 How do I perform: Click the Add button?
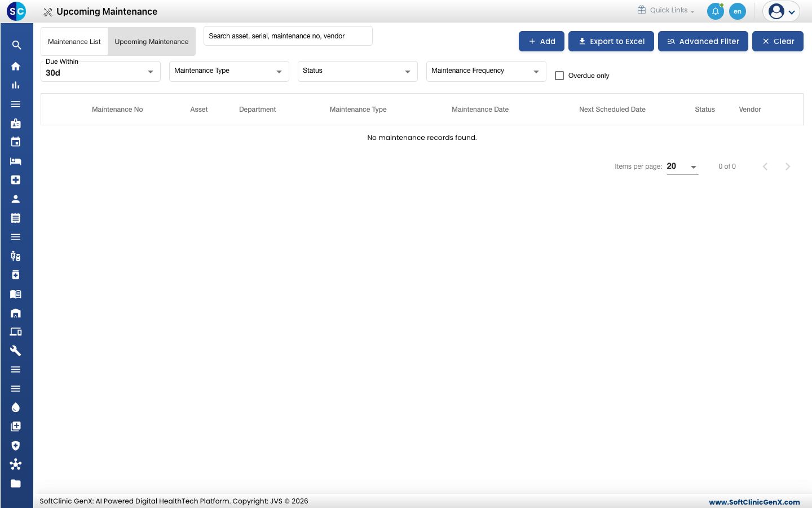pos(541,41)
